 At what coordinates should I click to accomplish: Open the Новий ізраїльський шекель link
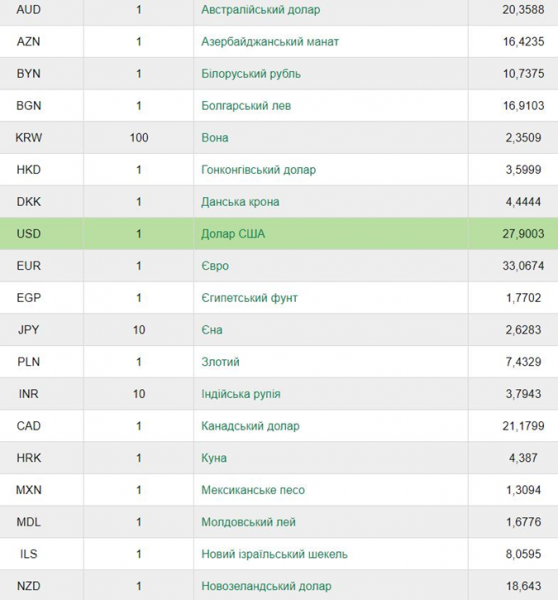[x=274, y=554]
